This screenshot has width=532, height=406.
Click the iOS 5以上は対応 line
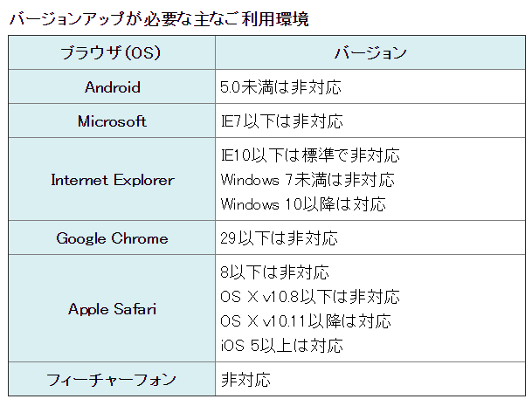tap(281, 346)
